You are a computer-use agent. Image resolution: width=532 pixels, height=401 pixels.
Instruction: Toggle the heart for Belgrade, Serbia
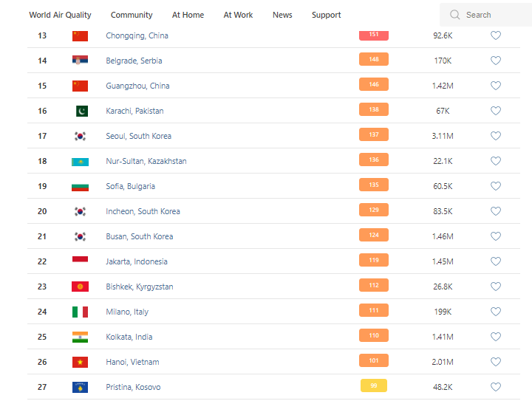496,61
